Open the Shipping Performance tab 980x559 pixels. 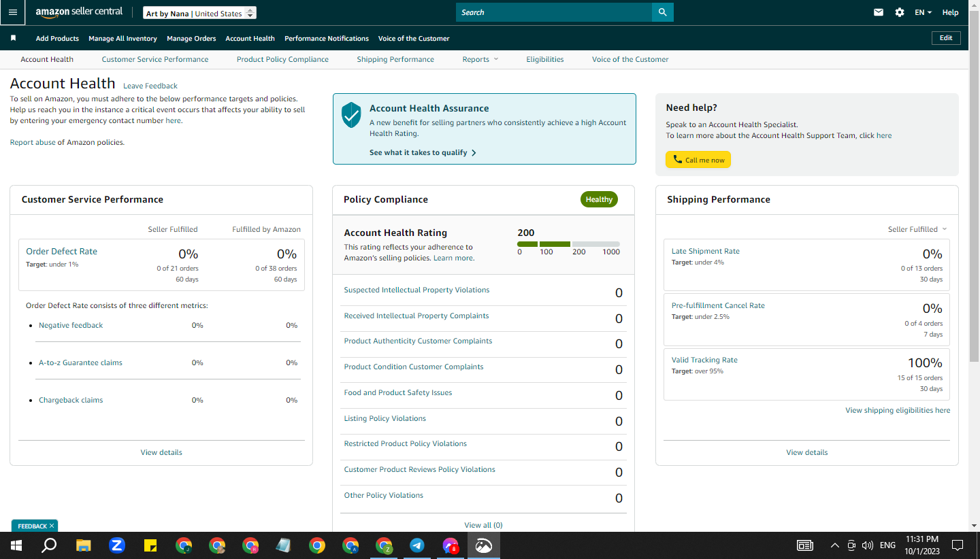395,59
